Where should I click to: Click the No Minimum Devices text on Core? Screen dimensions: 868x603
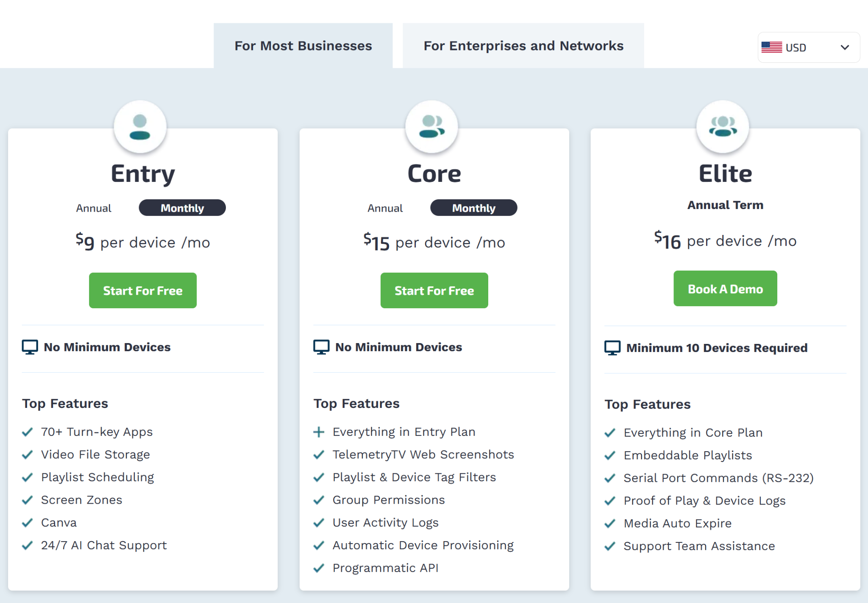(x=399, y=347)
